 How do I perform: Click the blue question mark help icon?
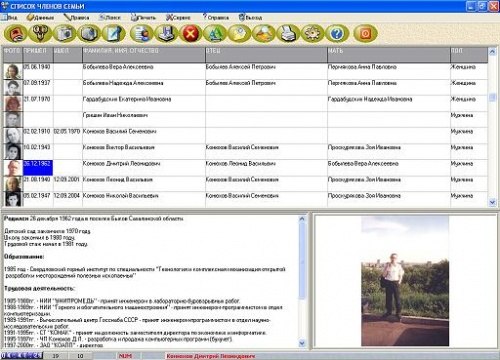point(337,34)
